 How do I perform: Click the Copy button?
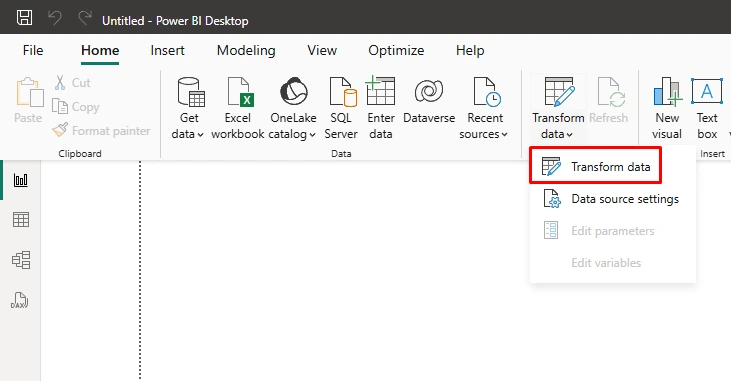(x=76, y=107)
